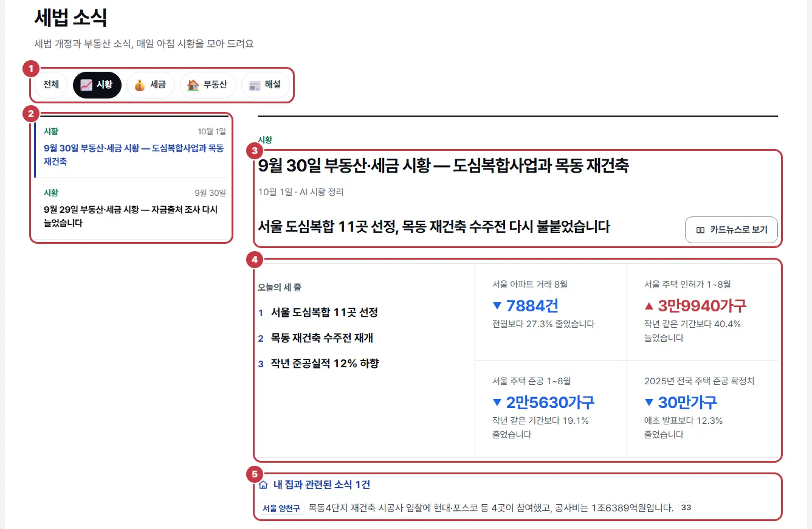Click the 서울 양천구 region tag

pyautogui.click(x=281, y=508)
